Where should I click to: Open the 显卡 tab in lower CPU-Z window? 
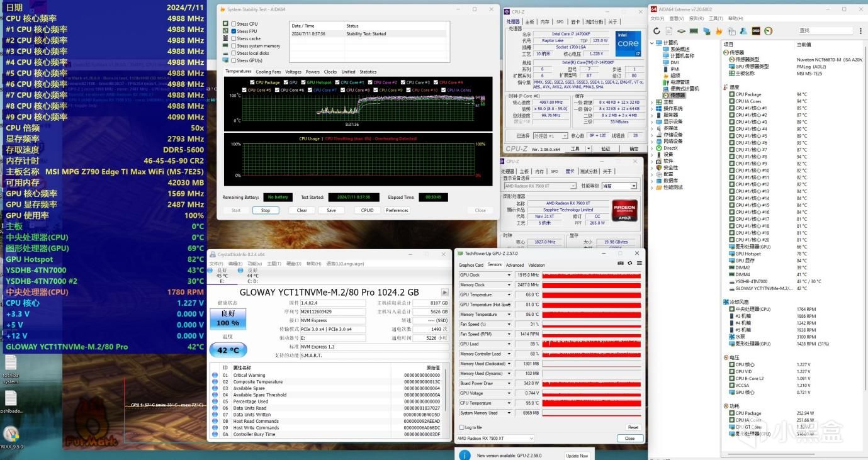pyautogui.click(x=570, y=171)
